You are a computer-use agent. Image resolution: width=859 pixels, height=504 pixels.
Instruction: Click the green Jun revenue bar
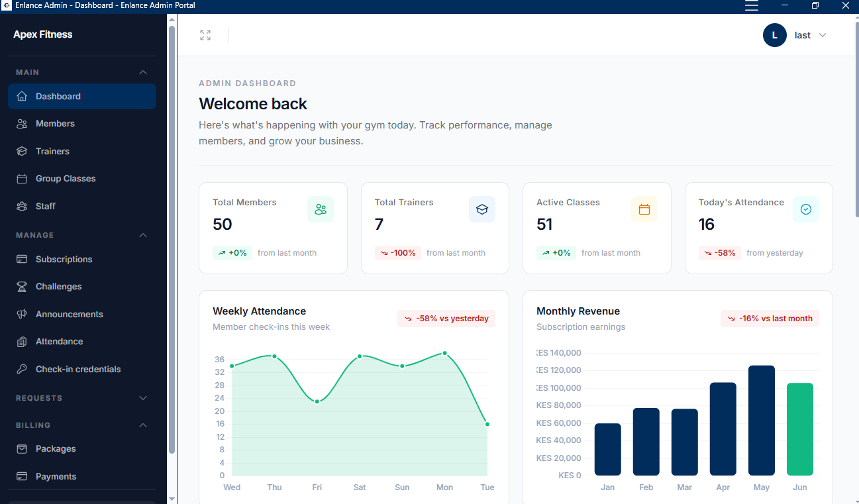(800, 429)
